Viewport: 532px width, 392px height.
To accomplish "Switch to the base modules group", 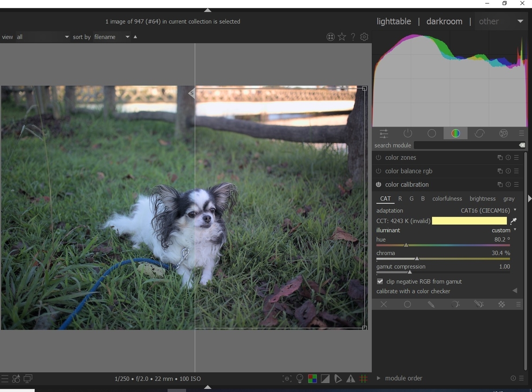I will 432,133.
